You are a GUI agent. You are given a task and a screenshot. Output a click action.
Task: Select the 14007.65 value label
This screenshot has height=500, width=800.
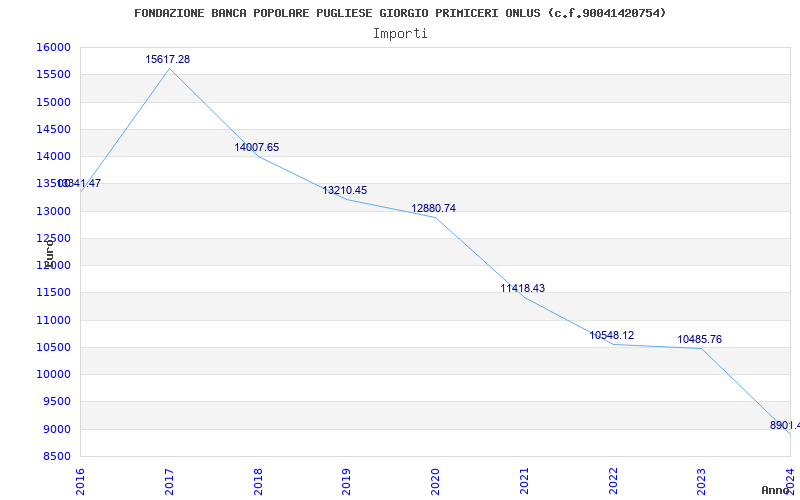(x=257, y=147)
